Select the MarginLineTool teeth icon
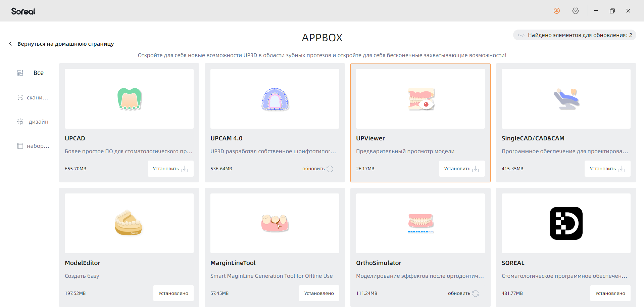 pyautogui.click(x=275, y=223)
